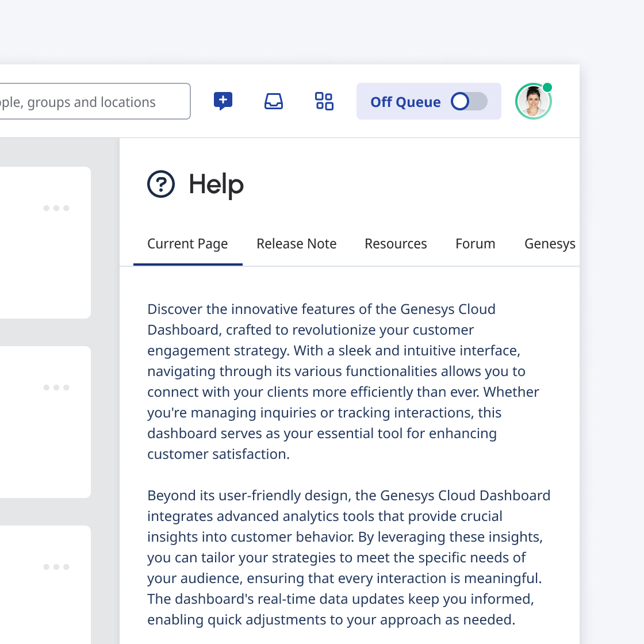
Task: Open the first card's more options menu
Action: point(56,208)
